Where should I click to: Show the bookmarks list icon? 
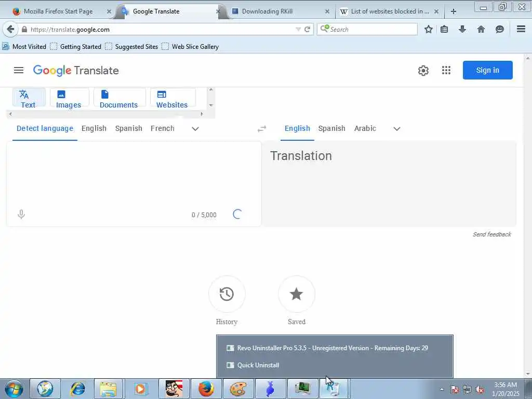tap(444, 29)
